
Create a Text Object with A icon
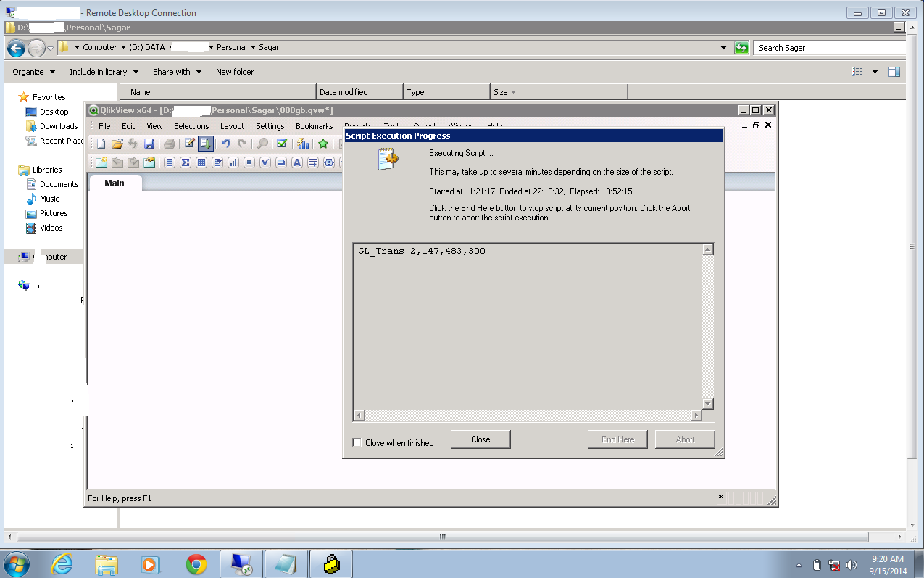(x=297, y=162)
